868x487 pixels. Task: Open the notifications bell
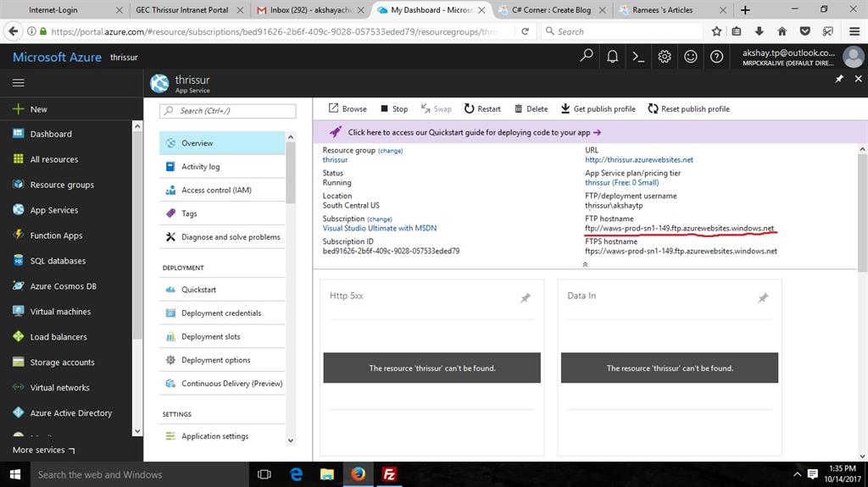click(x=612, y=57)
